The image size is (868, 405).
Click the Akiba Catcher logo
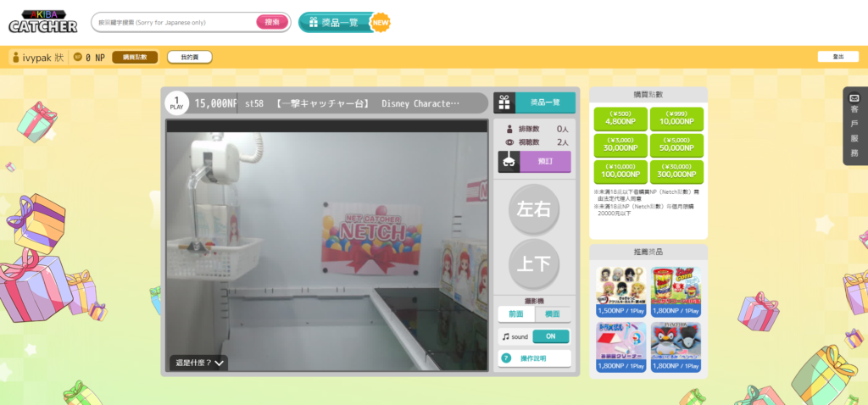(x=42, y=22)
